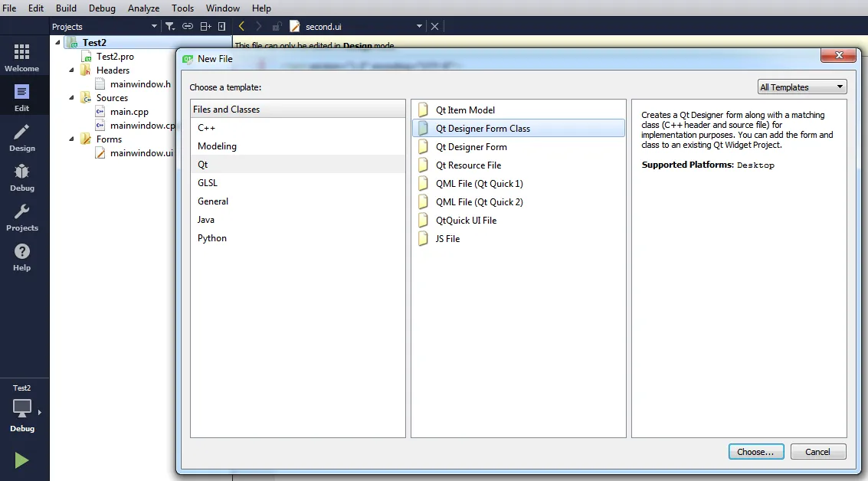The image size is (868, 481).
Task: Open the Help menu
Action: tap(261, 8)
